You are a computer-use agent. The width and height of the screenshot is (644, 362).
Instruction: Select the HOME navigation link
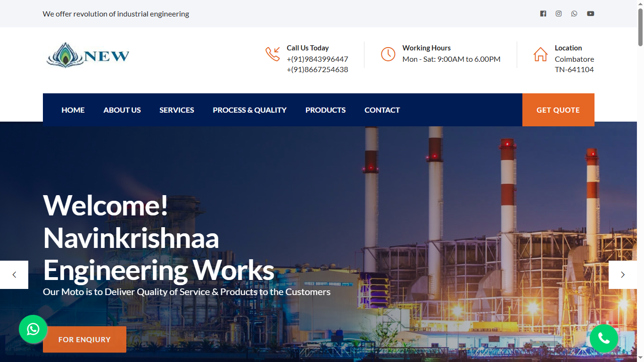73,110
